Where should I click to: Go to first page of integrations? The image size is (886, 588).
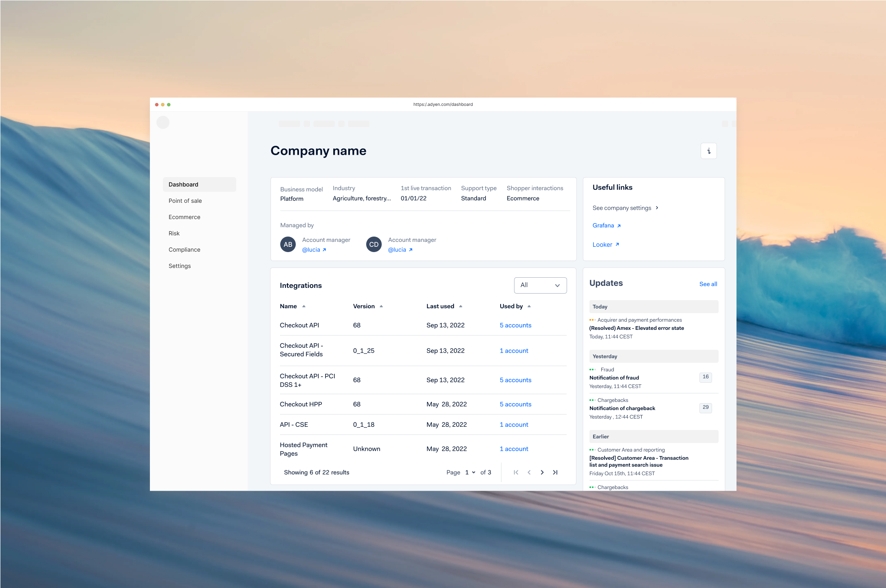[x=516, y=472]
